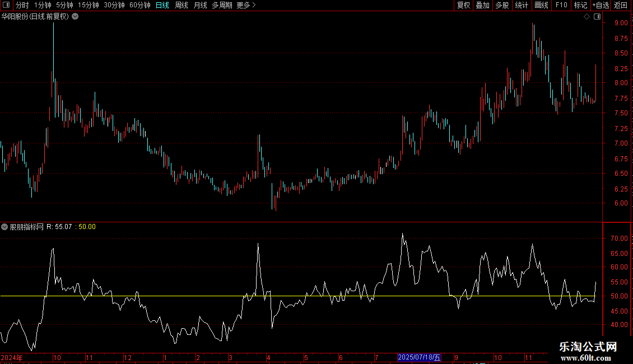The image size is (633, 364).
Task: Switch to 分时 intraday chart
Action: point(22,5)
